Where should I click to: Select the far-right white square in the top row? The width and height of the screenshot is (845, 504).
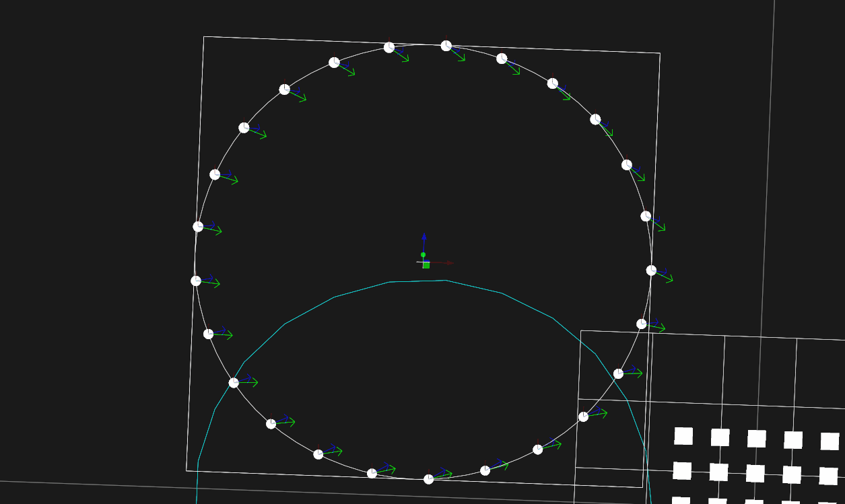pos(830,441)
